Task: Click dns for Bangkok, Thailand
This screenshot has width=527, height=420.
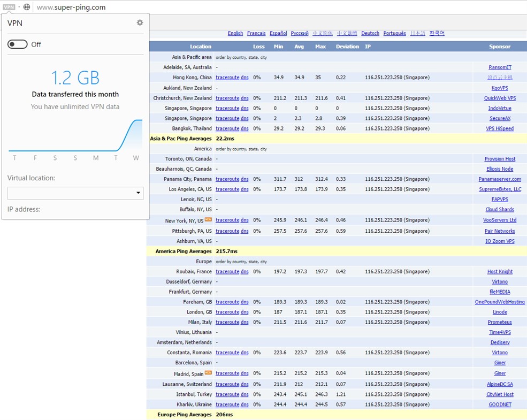Action: (x=245, y=128)
